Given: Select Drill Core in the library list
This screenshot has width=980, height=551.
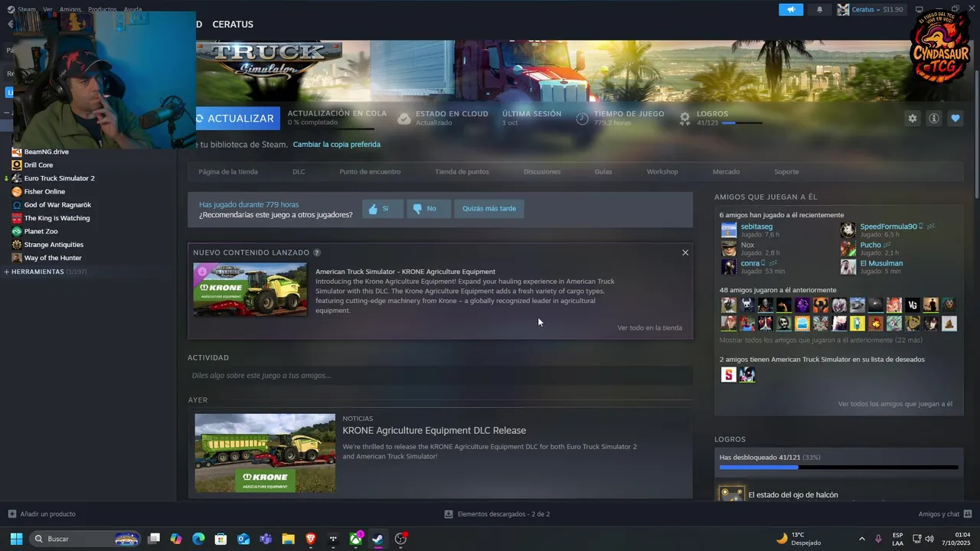Looking at the screenshot, I should point(38,165).
